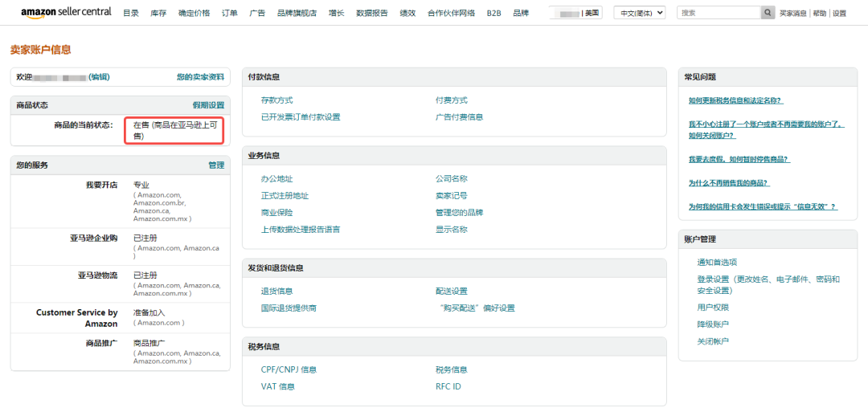Open the 品牌旗舰店 menu

pos(297,14)
